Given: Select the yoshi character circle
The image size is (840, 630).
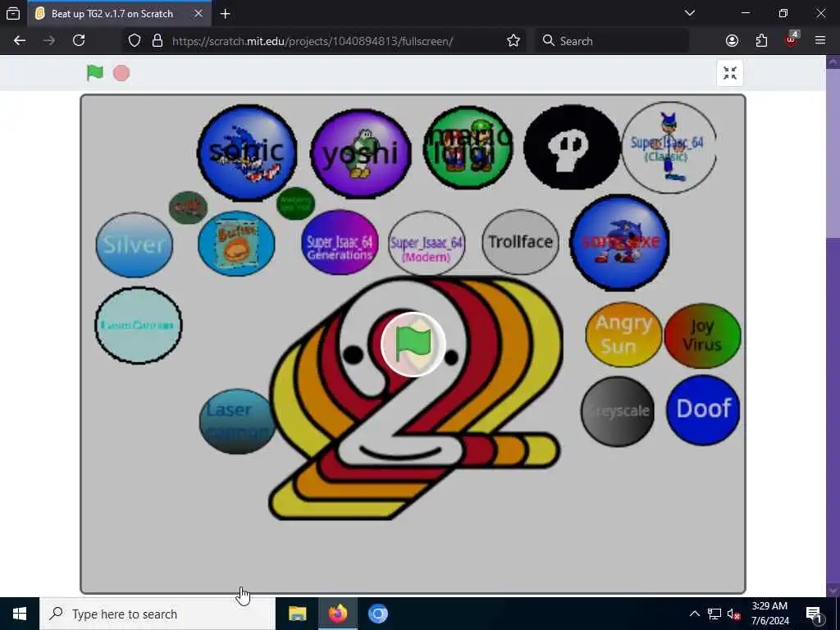Looking at the screenshot, I should (361, 153).
